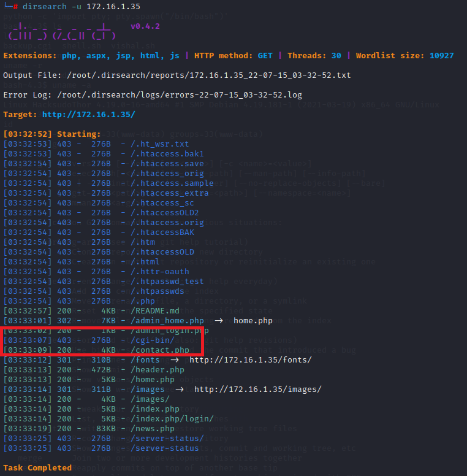The height and width of the screenshot is (476, 467).
Task: Click the dirsearch command text at top
Action: (82, 6)
